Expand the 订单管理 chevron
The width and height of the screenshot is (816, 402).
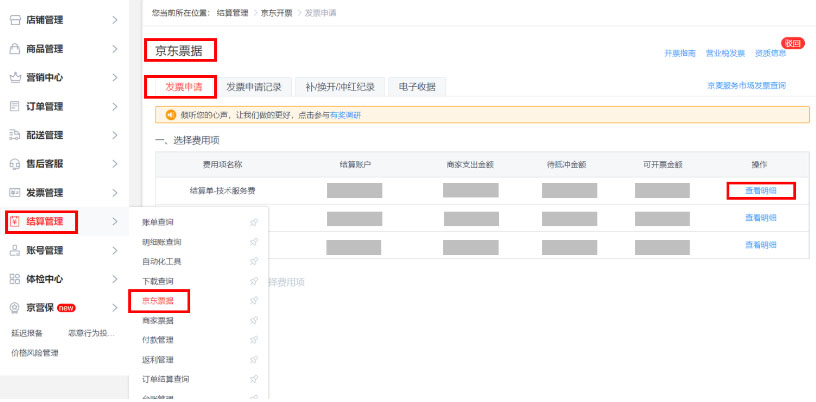click(x=115, y=106)
